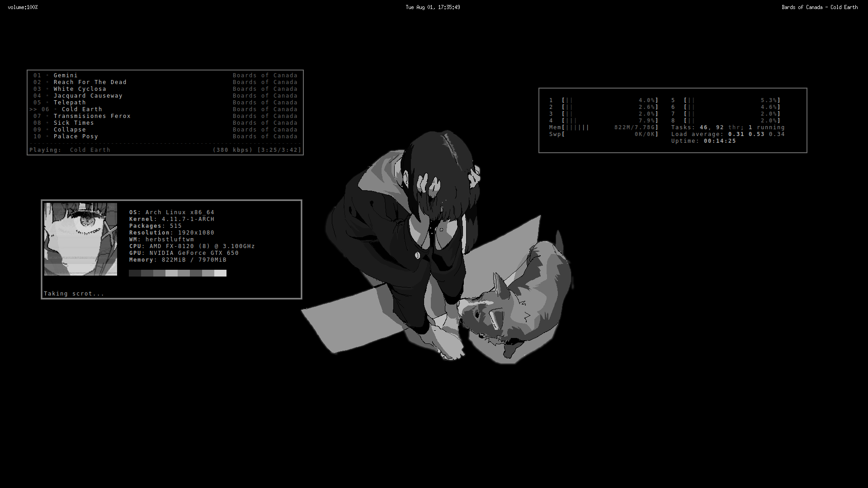Select the track Palace Posy
Screen dimensions: 868x488
point(165,136)
